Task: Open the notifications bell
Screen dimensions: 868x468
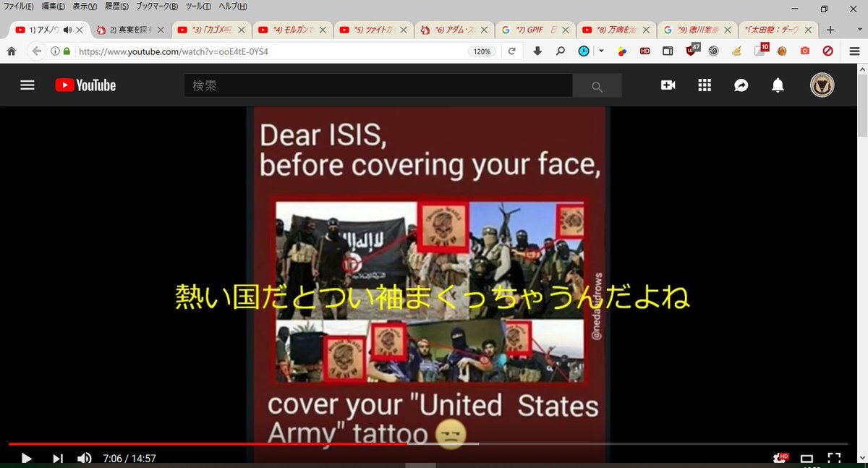Action: [x=778, y=85]
